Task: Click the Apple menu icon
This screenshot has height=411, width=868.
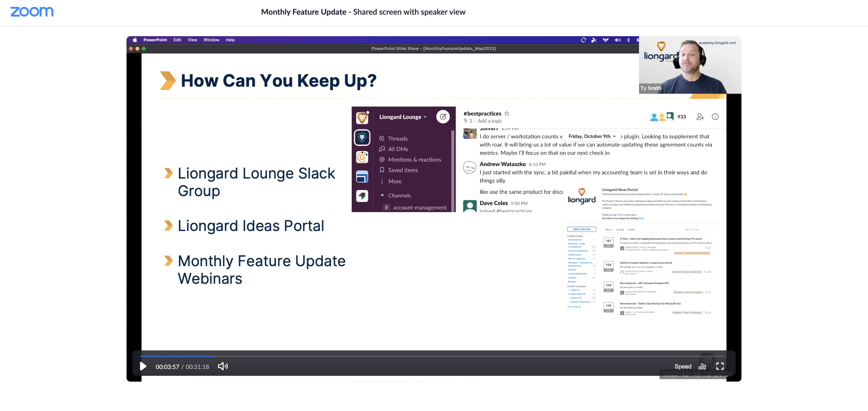Action: pos(135,40)
